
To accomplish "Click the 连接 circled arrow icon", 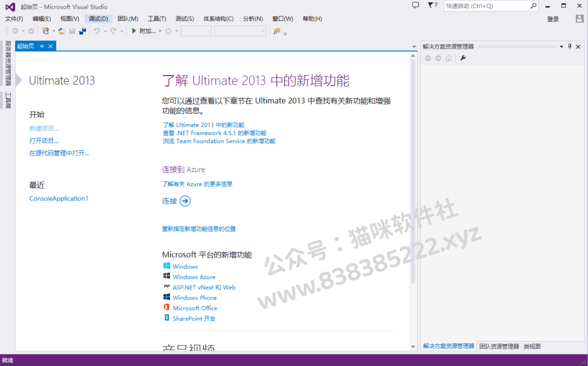I will [185, 201].
